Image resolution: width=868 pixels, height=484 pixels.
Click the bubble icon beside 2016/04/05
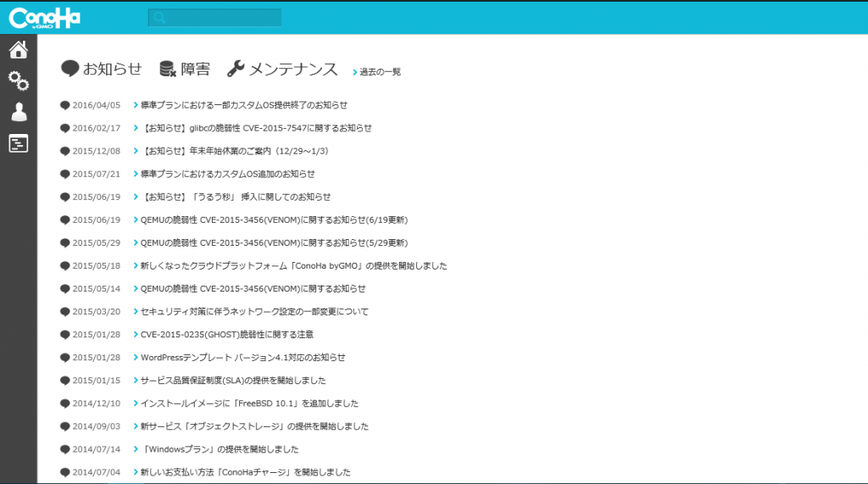[x=64, y=105]
